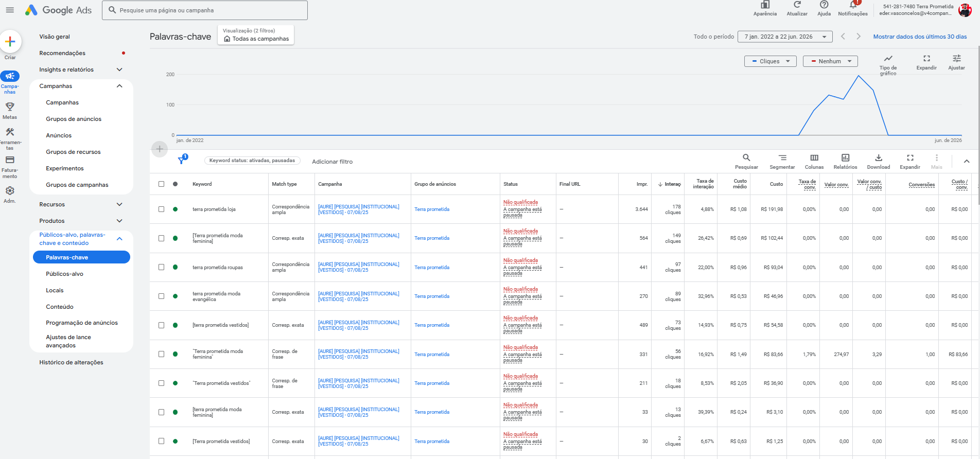The height and width of the screenshot is (459, 980).
Task: Select checkbox for "Terra prometida moda feminina" phrase row
Action: pyautogui.click(x=162, y=354)
